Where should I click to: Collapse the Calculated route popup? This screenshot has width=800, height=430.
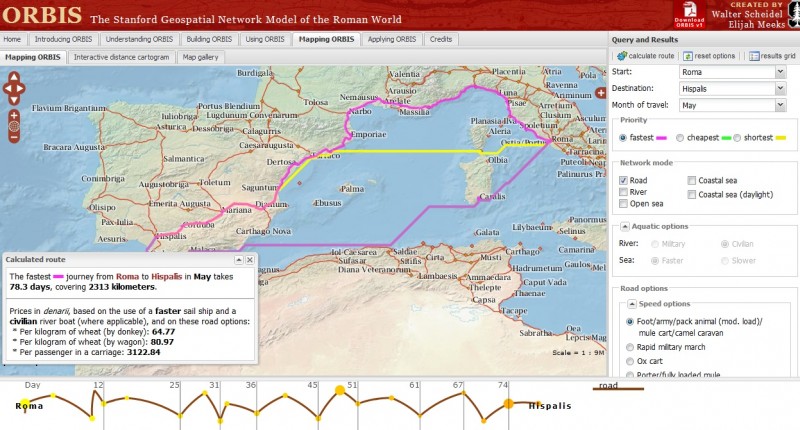[x=238, y=260]
